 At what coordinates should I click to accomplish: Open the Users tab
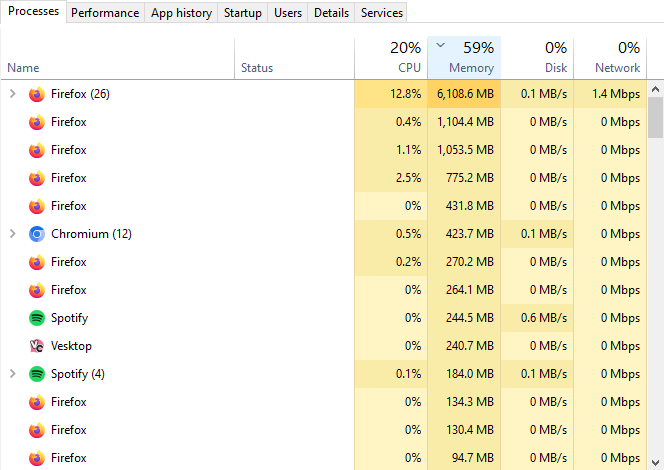pyautogui.click(x=288, y=13)
